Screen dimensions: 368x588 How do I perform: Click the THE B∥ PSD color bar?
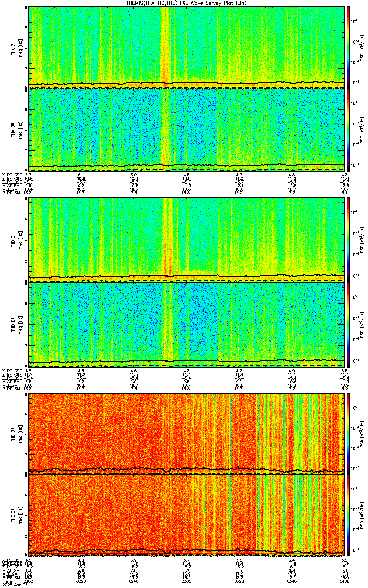349,516
